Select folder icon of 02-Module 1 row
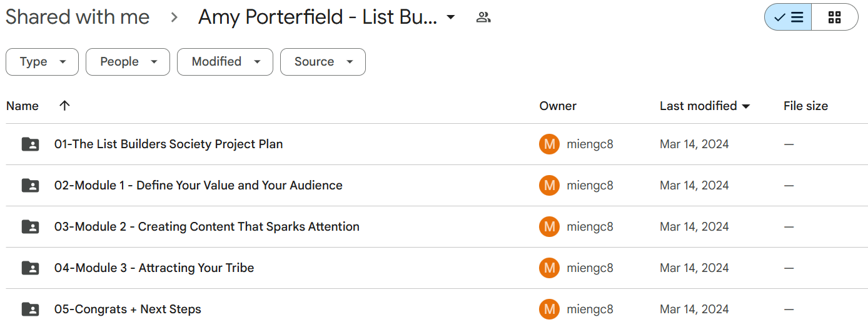This screenshot has height=327, width=868. [x=30, y=186]
